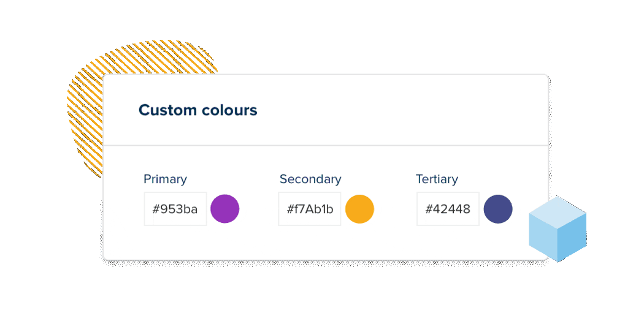The image size is (644, 316).
Task: Open the dark blue Tertiary swatch
Action: 497,209
